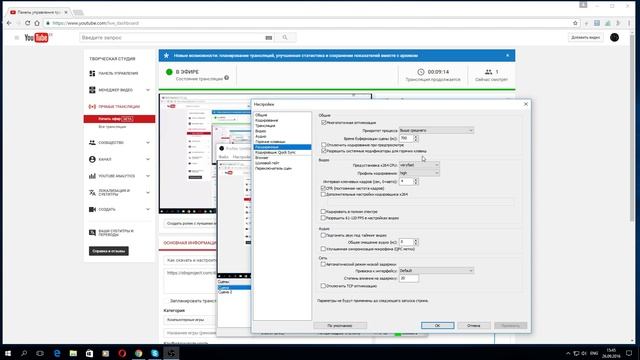Expand YouTube Analytics sidebar section

[148, 176]
